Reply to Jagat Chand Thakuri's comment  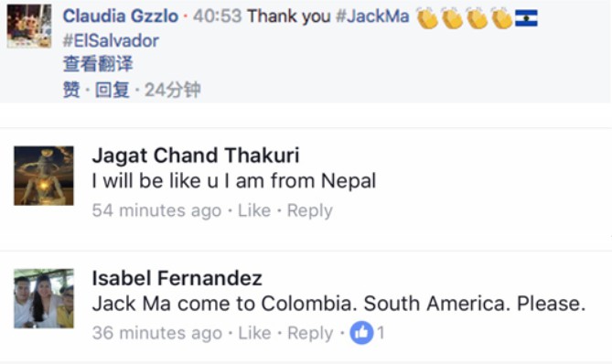pyautogui.click(x=310, y=210)
